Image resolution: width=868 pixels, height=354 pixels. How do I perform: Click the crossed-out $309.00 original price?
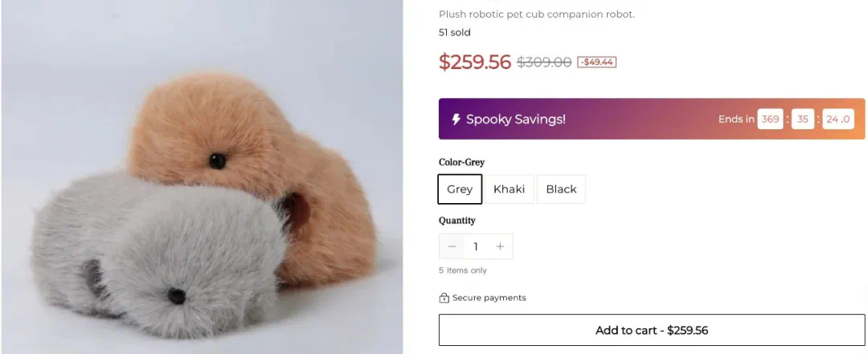click(x=544, y=62)
